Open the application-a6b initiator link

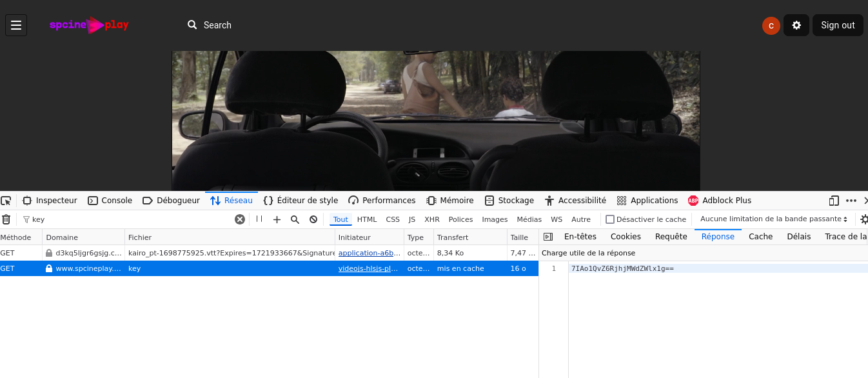[370, 253]
